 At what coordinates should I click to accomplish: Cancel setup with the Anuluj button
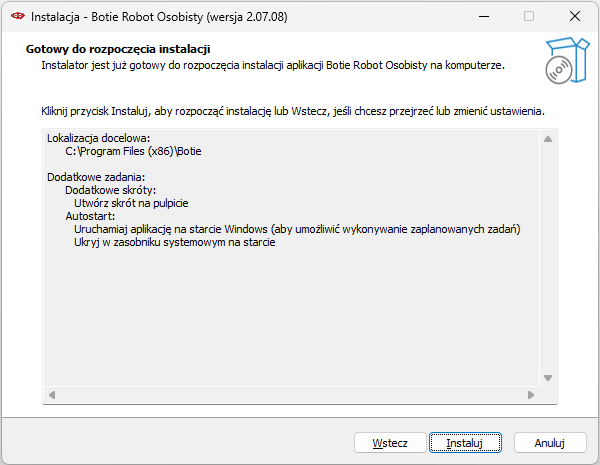(x=550, y=443)
